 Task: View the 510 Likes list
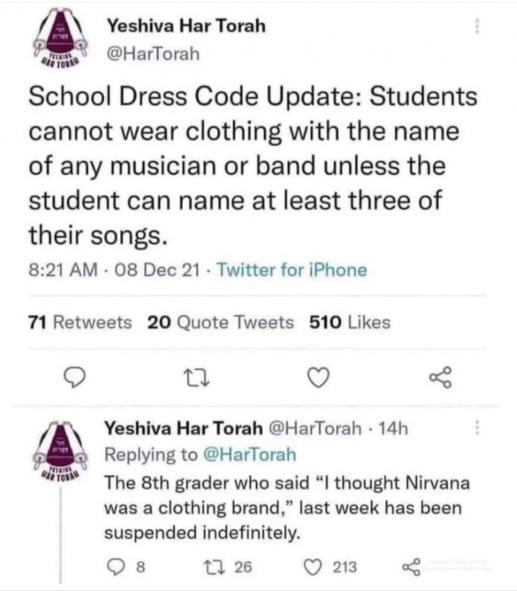click(350, 323)
